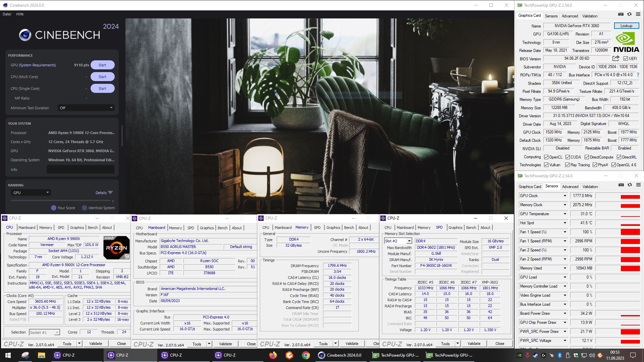Screen dimensions: 644x362
Task: Click the Logitech G Hub tray icon
Action: pos(544,355)
